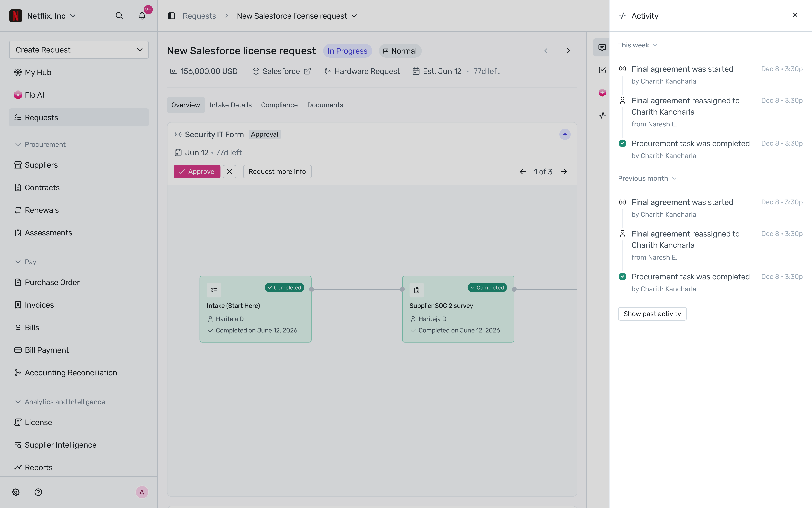Open Purchase Order in the sidebar

pos(79,282)
